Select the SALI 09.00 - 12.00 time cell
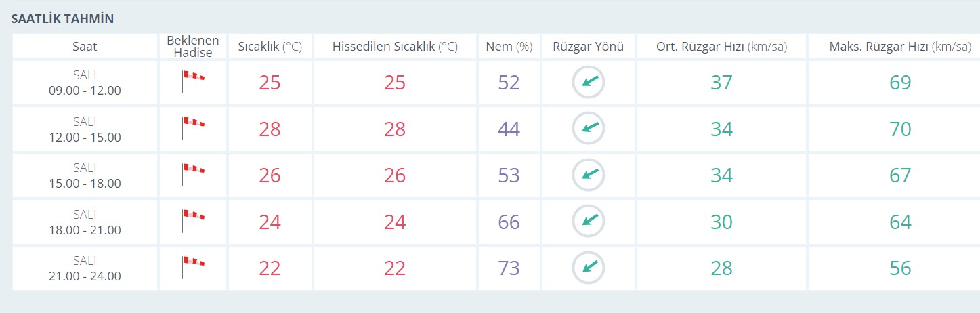This screenshot has height=313, width=980. [85, 83]
